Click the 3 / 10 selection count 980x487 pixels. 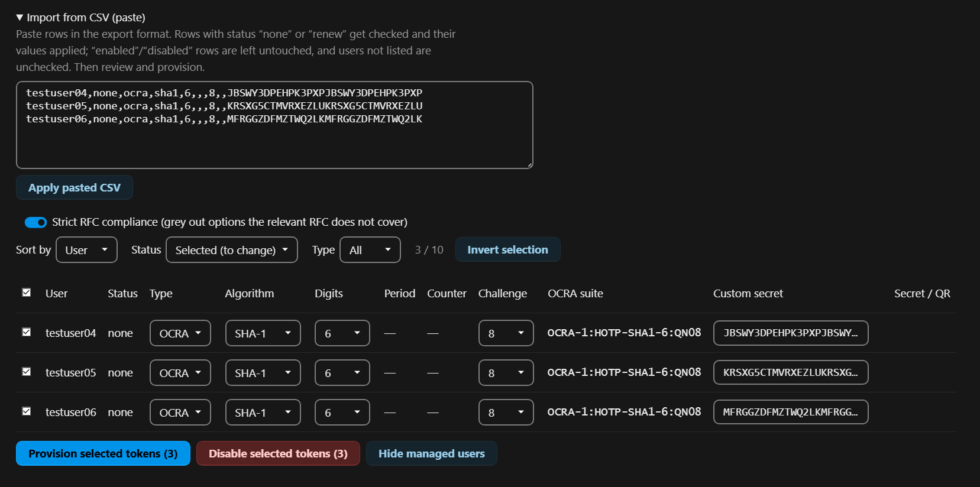[429, 250]
